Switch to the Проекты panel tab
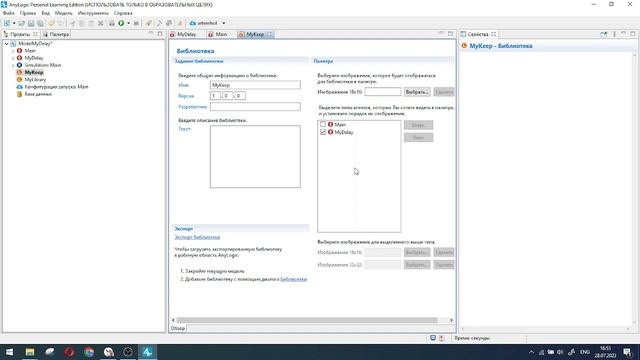The width and height of the screenshot is (640, 360). pos(20,34)
